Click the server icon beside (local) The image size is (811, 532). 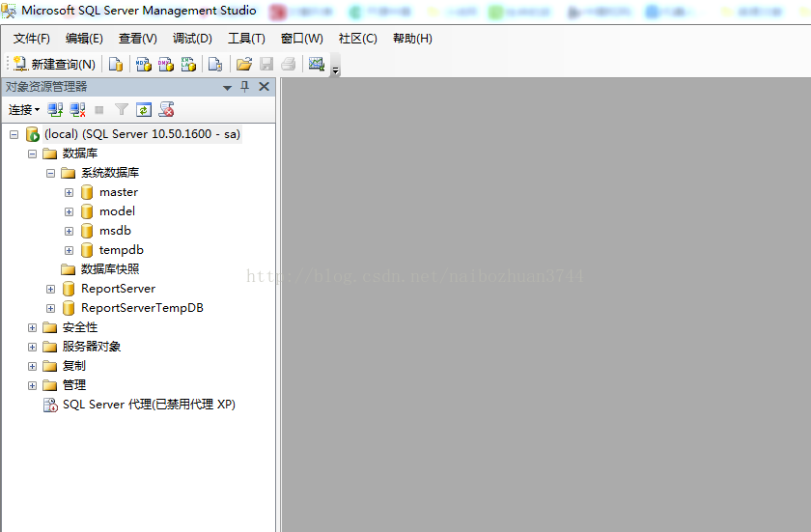tap(33, 134)
